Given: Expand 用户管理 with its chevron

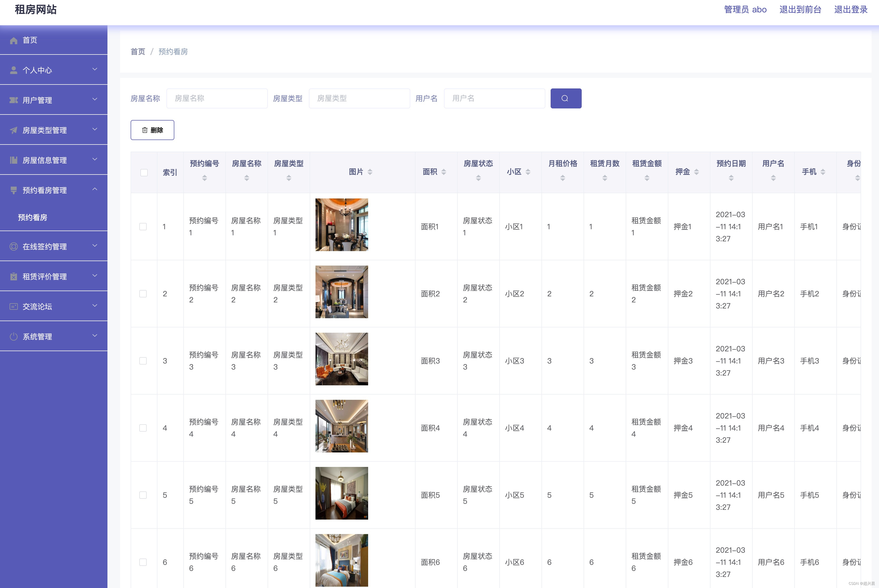Looking at the screenshot, I should (95, 99).
